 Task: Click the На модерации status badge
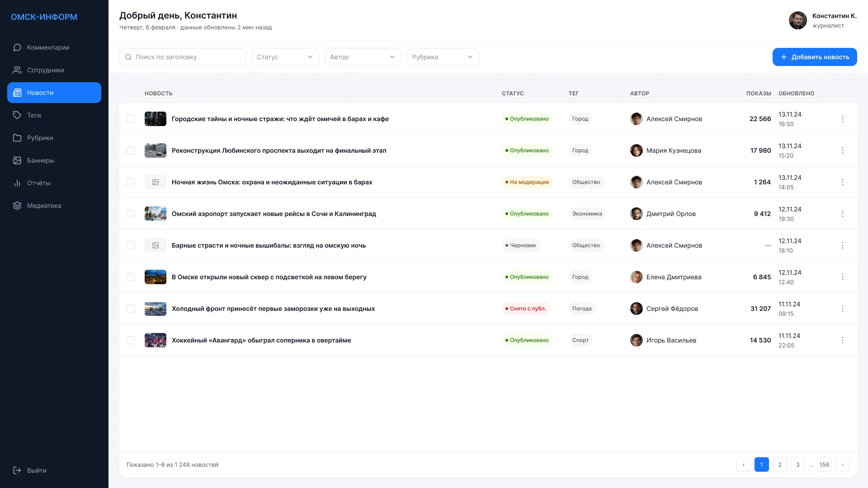(x=527, y=182)
